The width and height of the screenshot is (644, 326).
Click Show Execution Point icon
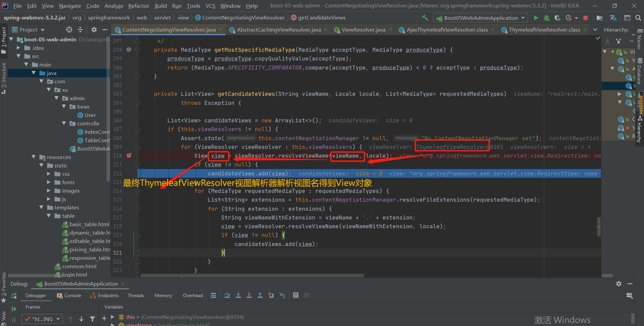[213, 295]
